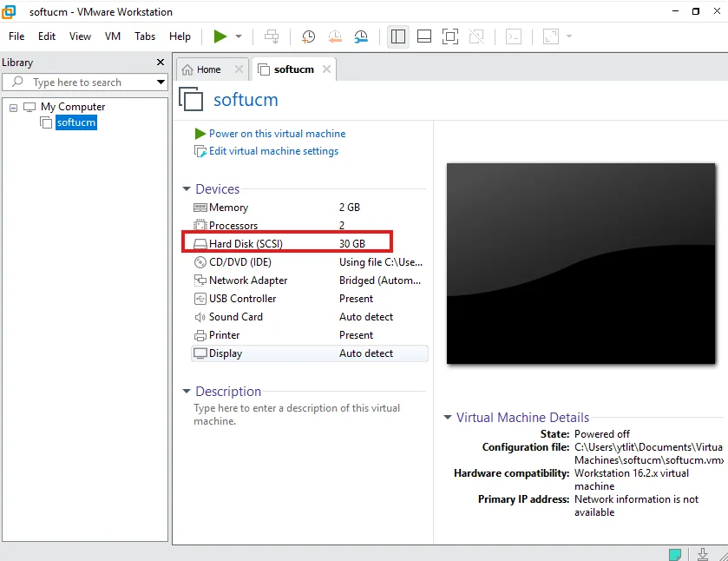
Task: Select My Computer in the library
Action: (73, 107)
